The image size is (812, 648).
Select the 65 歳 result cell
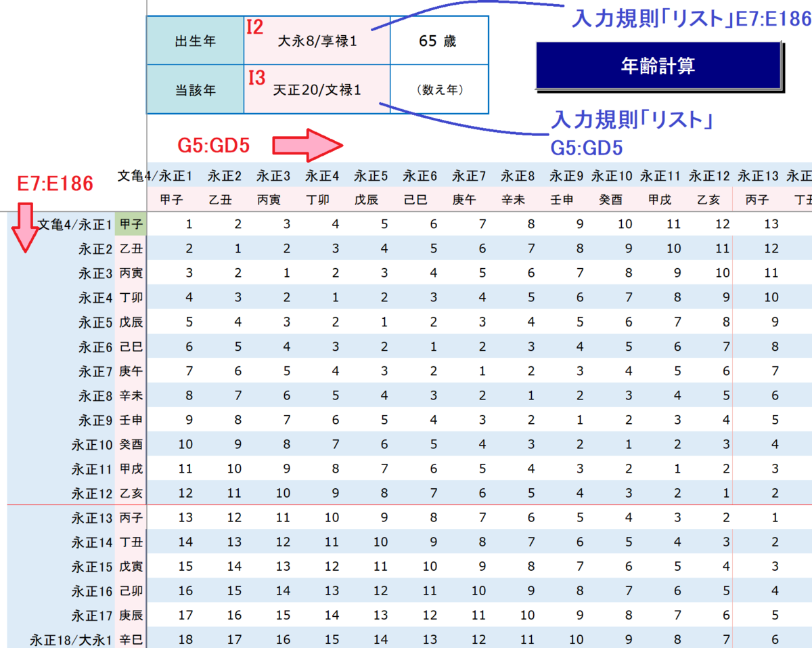pos(438,41)
